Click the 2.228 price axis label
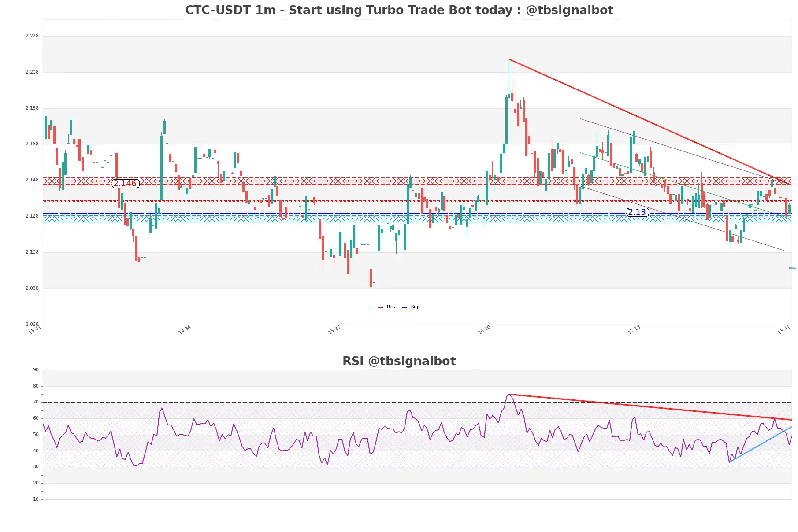 pyautogui.click(x=32, y=36)
